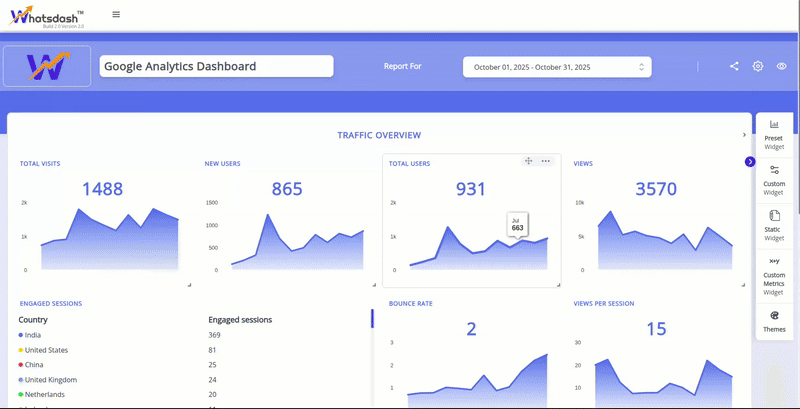Image resolution: width=800 pixels, height=409 pixels.
Task: Expand the Traffic Overview section chevron
Action: (743, 135)
